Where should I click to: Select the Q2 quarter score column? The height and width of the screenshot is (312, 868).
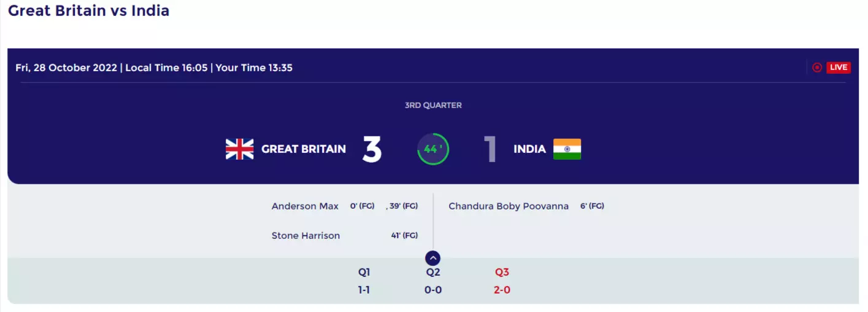(x=433, y=281)
